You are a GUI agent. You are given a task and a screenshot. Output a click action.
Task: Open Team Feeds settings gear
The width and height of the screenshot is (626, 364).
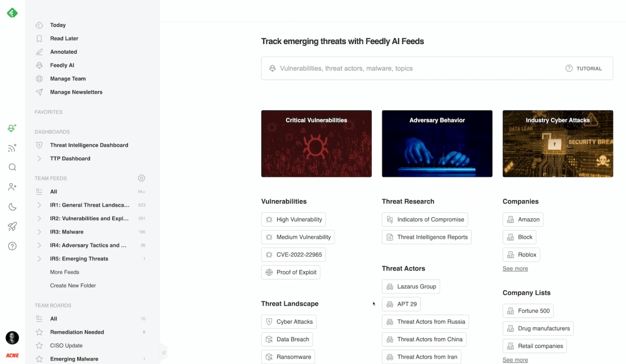(x=141, y=178)
